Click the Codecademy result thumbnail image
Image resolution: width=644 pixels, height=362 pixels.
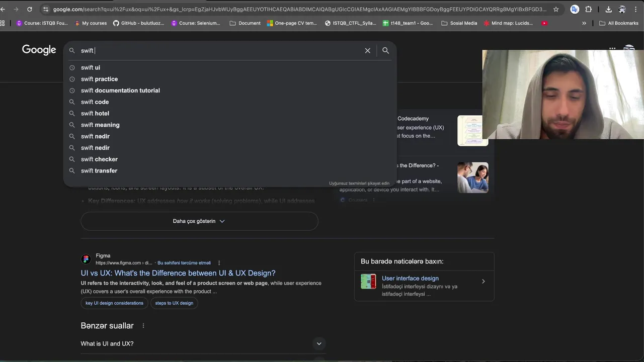pos(472,131)
